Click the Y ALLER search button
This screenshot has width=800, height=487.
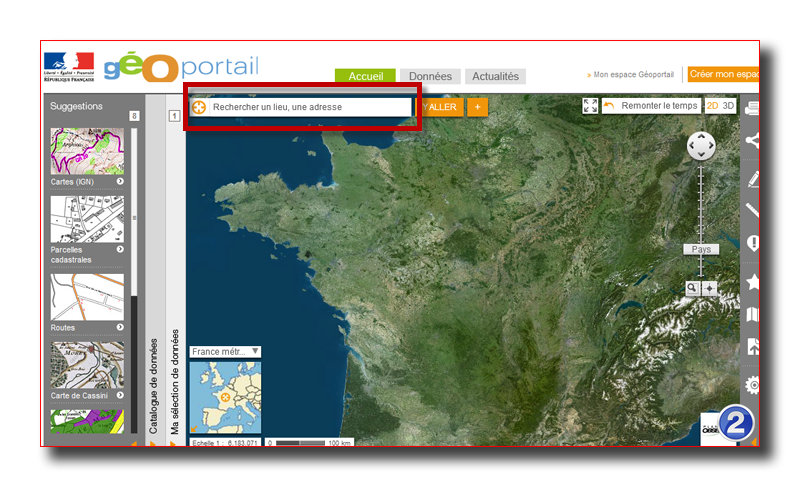click(x=441, y=107)
